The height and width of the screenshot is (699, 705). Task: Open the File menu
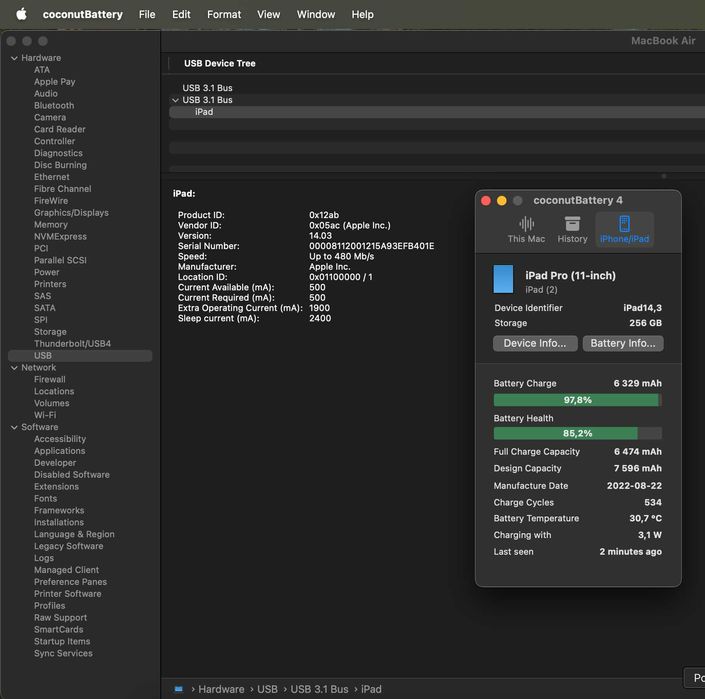click(147, 14)
